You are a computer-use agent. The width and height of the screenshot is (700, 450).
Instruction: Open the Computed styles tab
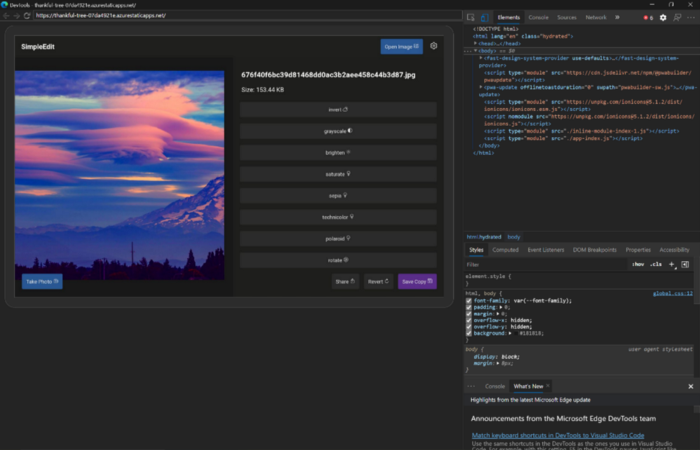[505, 249]
